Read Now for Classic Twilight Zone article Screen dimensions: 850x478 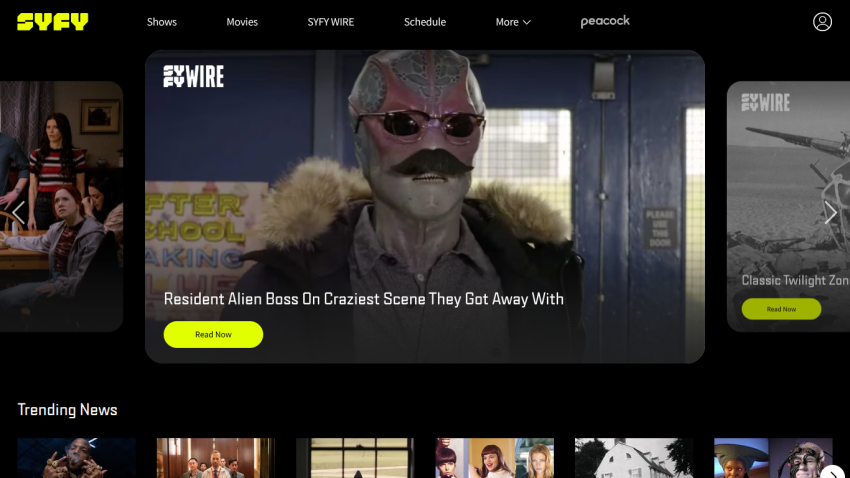(781, 309)
